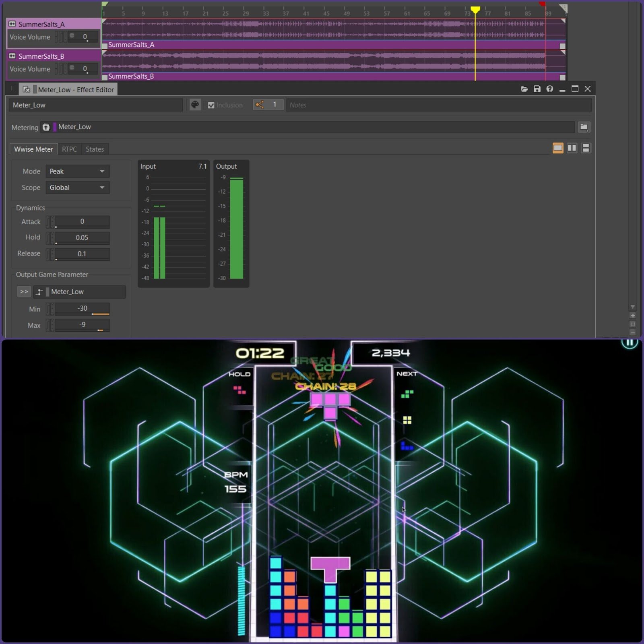Click the Notes input field
644x644 pixels.
[x=439, y=105]
